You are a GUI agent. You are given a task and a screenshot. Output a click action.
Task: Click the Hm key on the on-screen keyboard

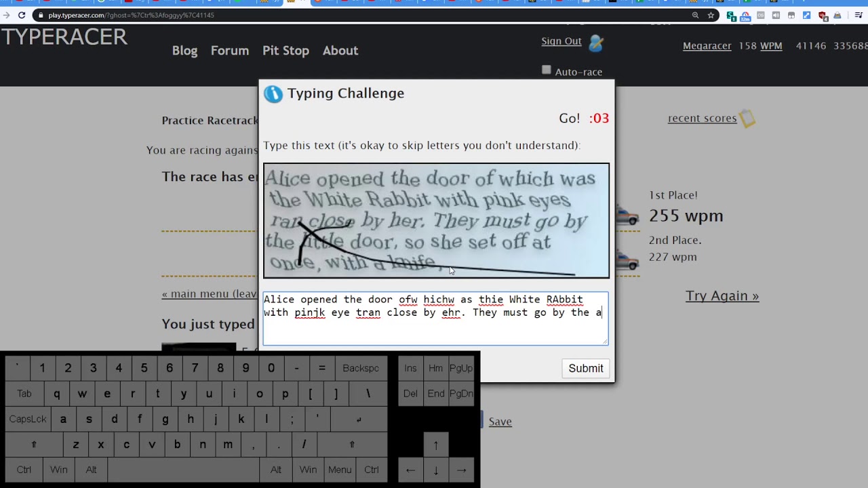pyautogui.click(x=436, y=368)
